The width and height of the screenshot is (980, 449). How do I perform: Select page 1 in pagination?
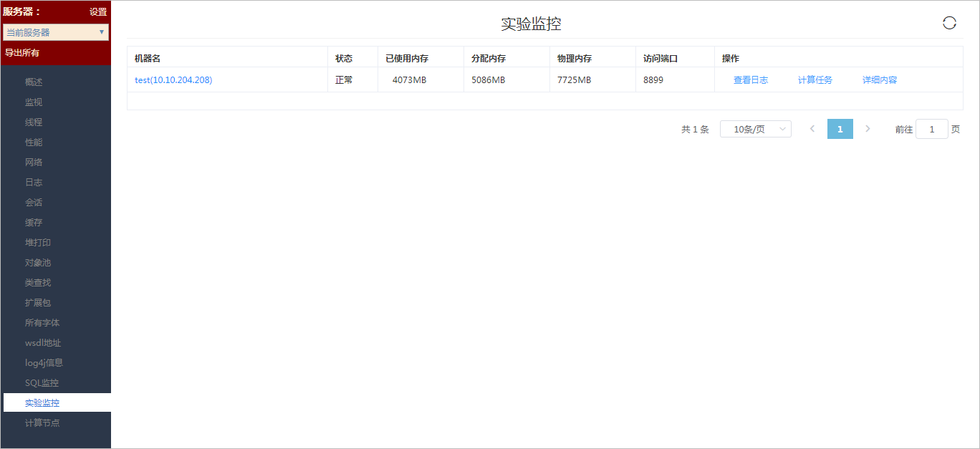click(x=840, y=129)
